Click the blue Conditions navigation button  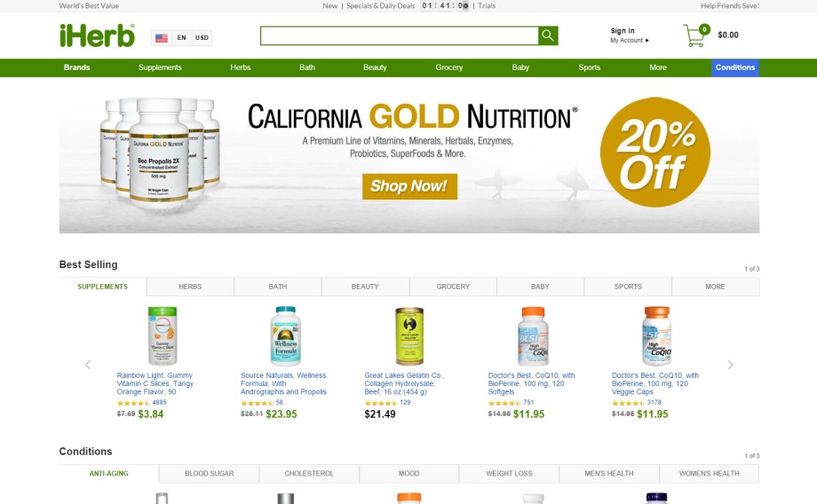(735, 67)
